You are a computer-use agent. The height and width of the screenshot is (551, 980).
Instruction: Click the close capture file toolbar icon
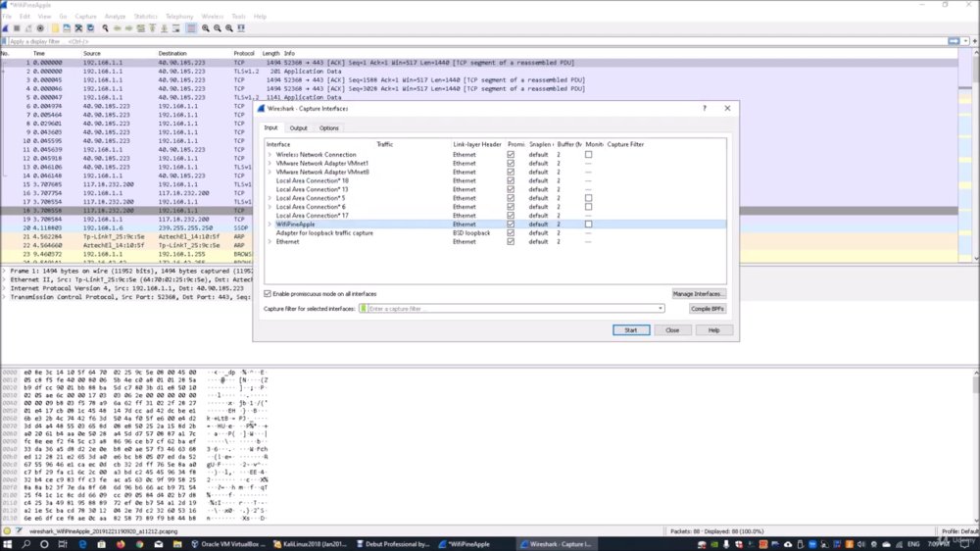click(78, 28)
